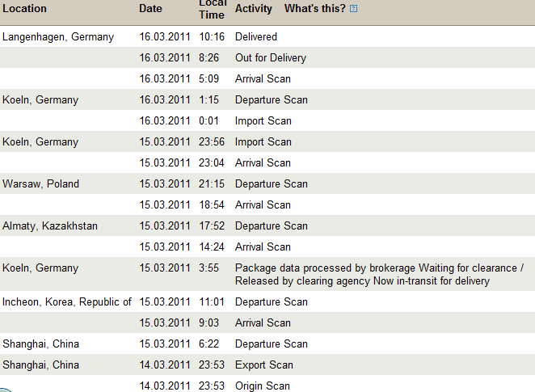The width and height of the screenshot is (535, 392).
Task: Click the Warsaw, Poland location
Action: (x=40, y=184)
